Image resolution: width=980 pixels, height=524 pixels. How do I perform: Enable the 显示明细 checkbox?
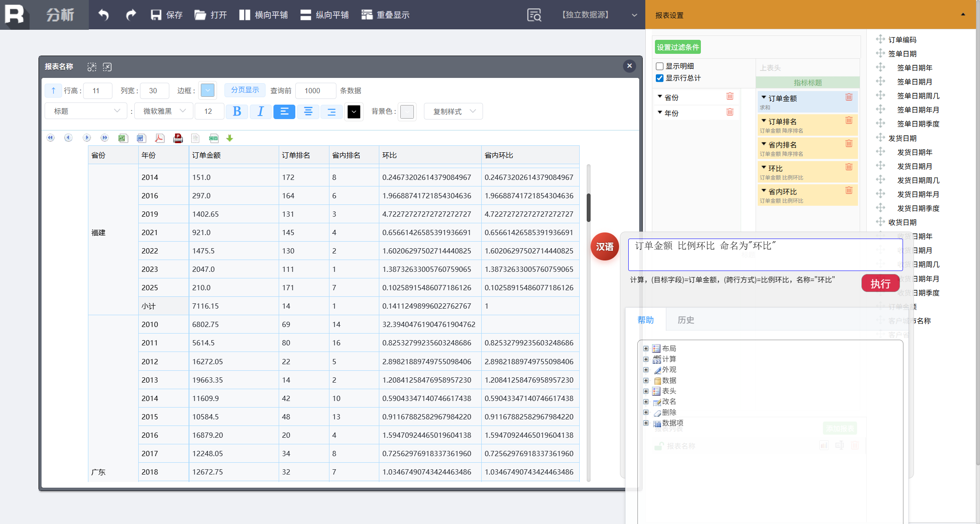[660, 66]
